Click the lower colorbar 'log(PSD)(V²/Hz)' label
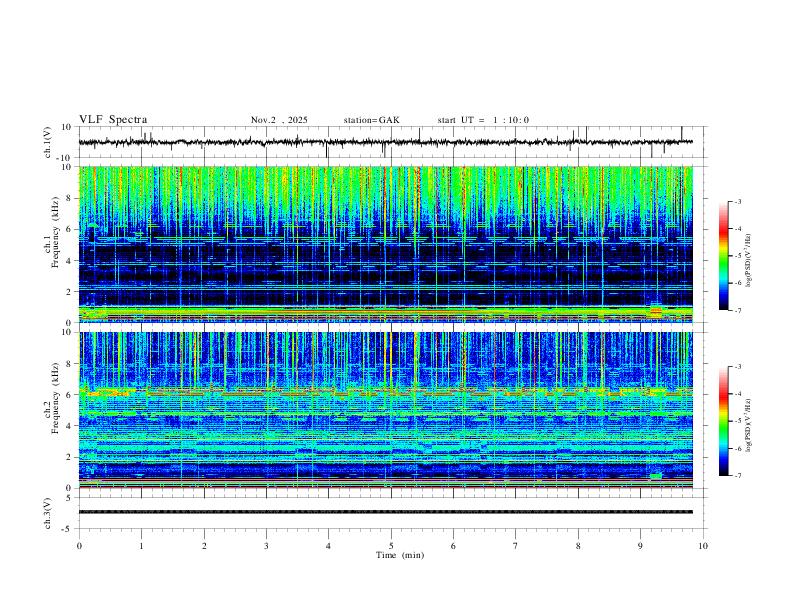792x612 pixels. 748,425
